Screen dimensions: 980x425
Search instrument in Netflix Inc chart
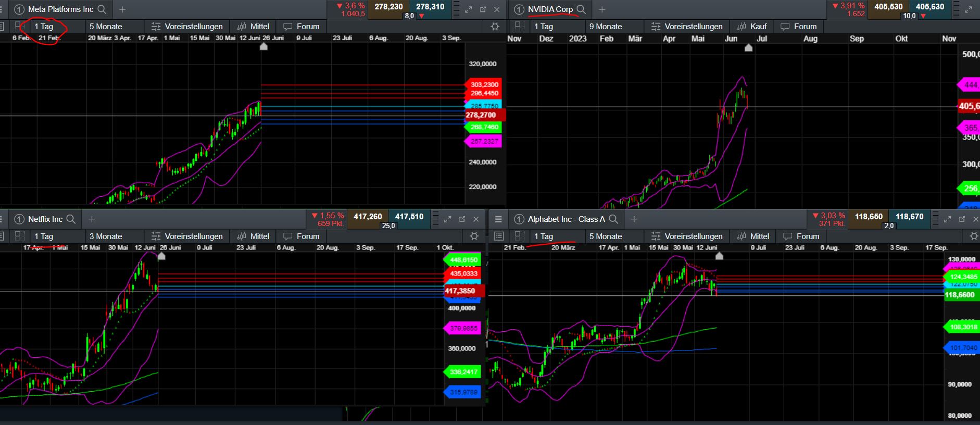click(x=71, y=219)
